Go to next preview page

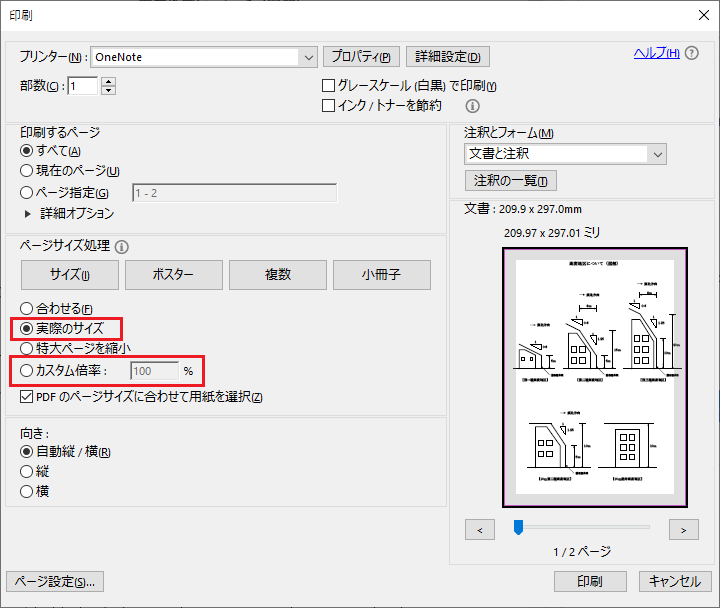coord(684,530)
